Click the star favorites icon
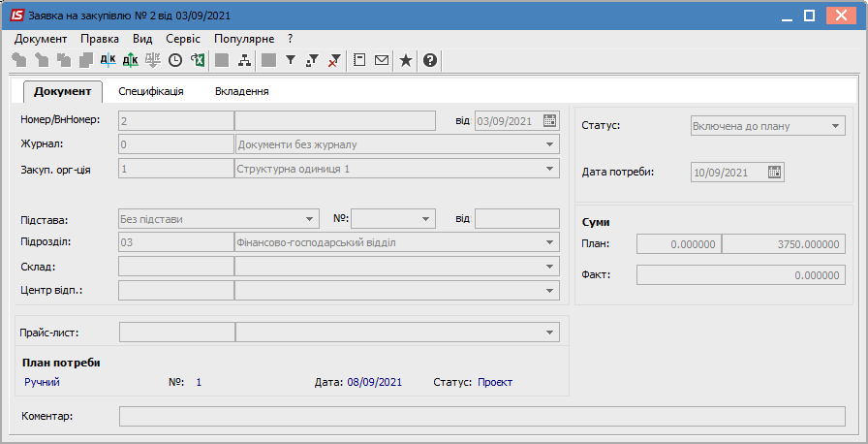The image size is (868, 444). click(x=406, y=60)
